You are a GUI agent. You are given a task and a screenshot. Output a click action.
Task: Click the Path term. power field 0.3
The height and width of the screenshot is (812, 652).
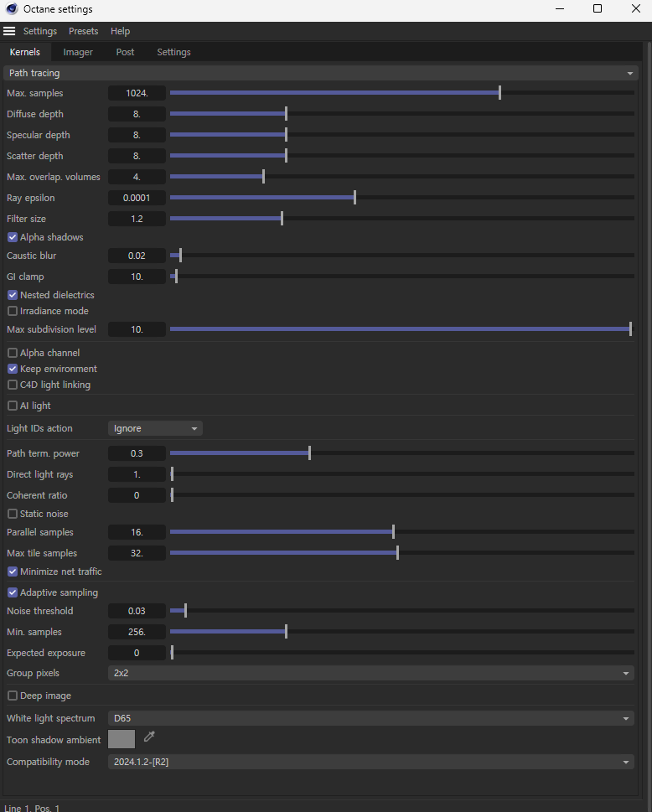pyautogui.click(x=137, y=453)
